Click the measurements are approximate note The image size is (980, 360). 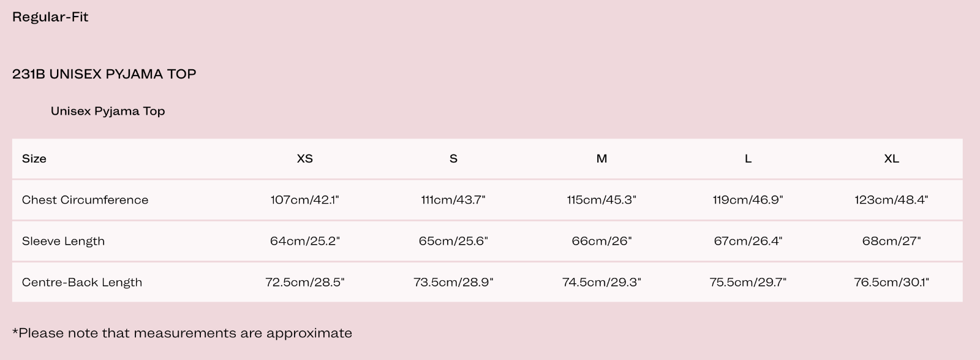[x=182, y=333]
